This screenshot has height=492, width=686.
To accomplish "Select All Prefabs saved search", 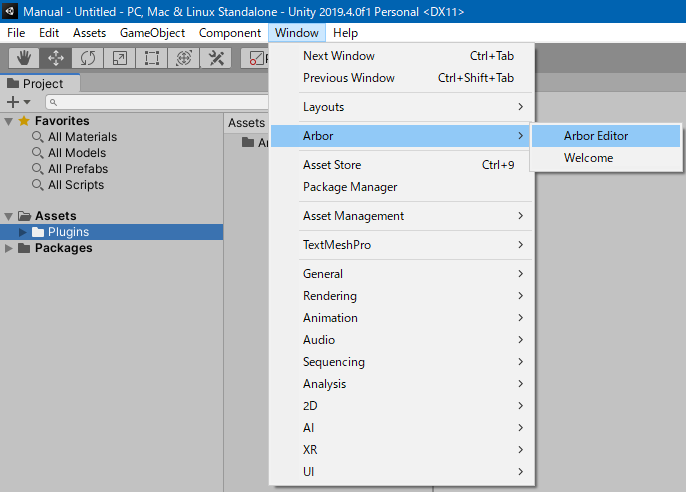I will [x=78, y=169].
